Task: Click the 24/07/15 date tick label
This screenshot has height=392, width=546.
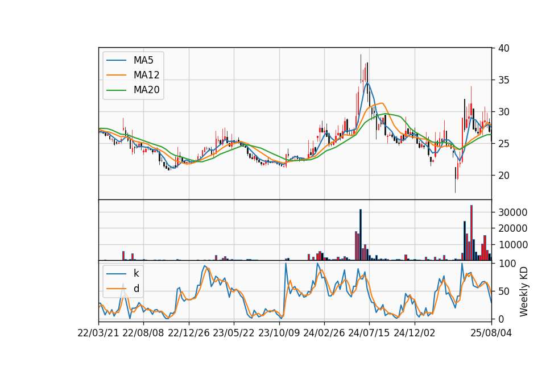Action: pos(369,333)
